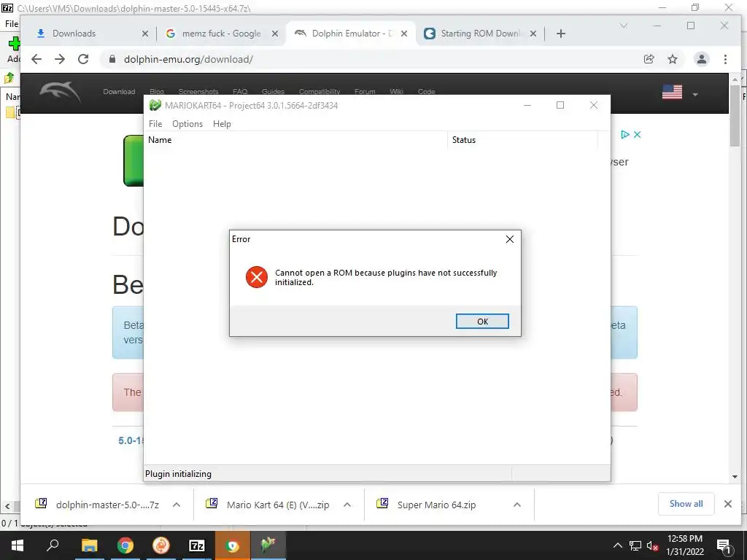This screenshot has height=560, width=747.
Task: Open the Windows Start menu
Action: [x=18, y=545]
